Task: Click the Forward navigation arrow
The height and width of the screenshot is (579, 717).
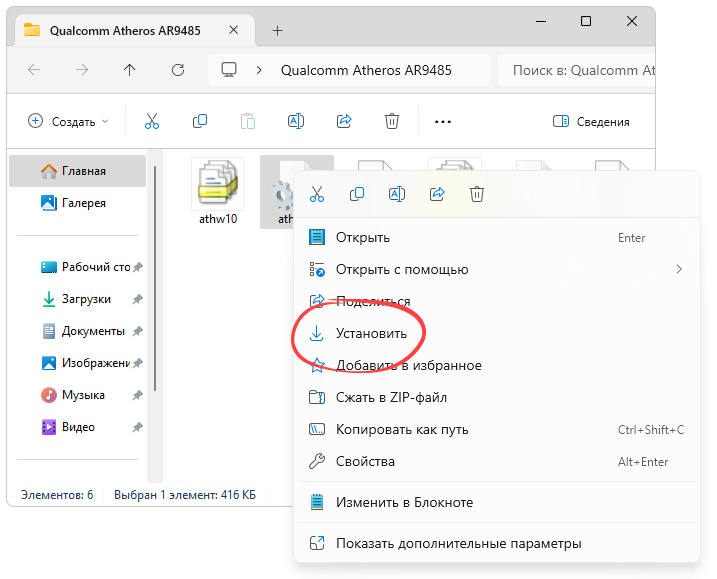Action: [x=82, y=70]
